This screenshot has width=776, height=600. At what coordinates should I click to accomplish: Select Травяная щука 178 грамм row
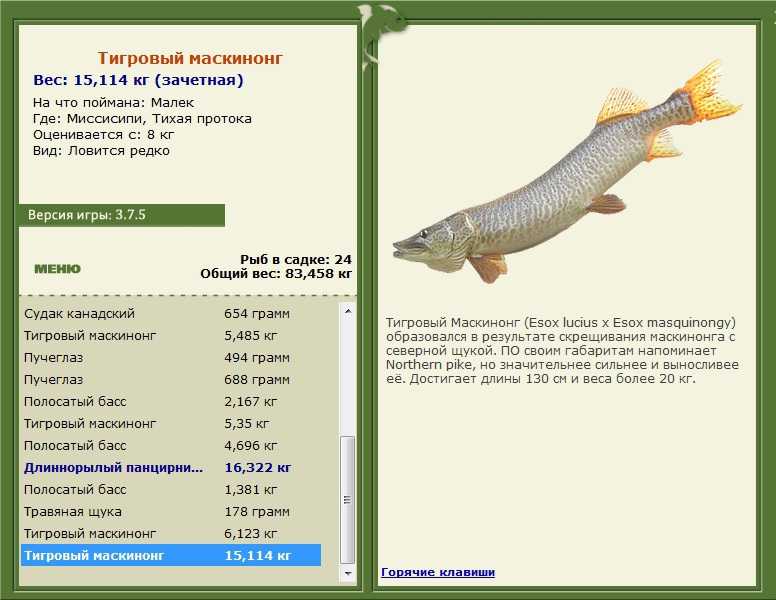click(x=171, y=511)
